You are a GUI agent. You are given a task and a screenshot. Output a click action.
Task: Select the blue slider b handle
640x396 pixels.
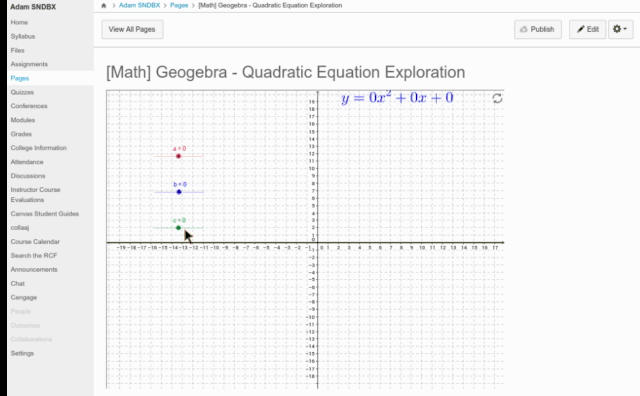[x=179, y=192]
